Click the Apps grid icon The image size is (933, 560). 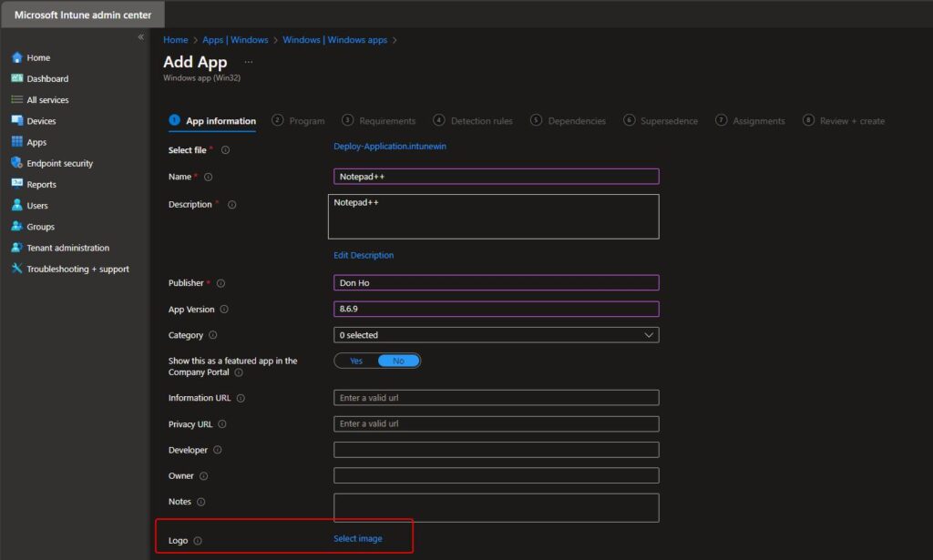pyautogui.click(x=16, y=142)
